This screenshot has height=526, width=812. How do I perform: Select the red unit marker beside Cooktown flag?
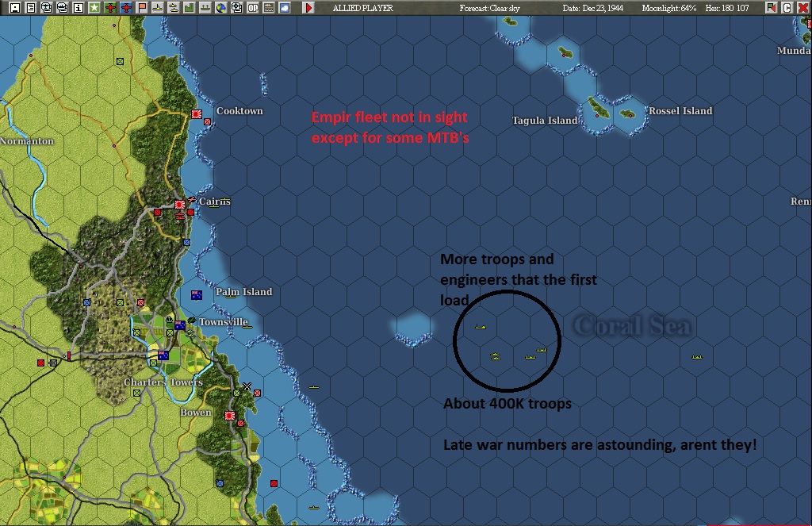pos(208,122)
